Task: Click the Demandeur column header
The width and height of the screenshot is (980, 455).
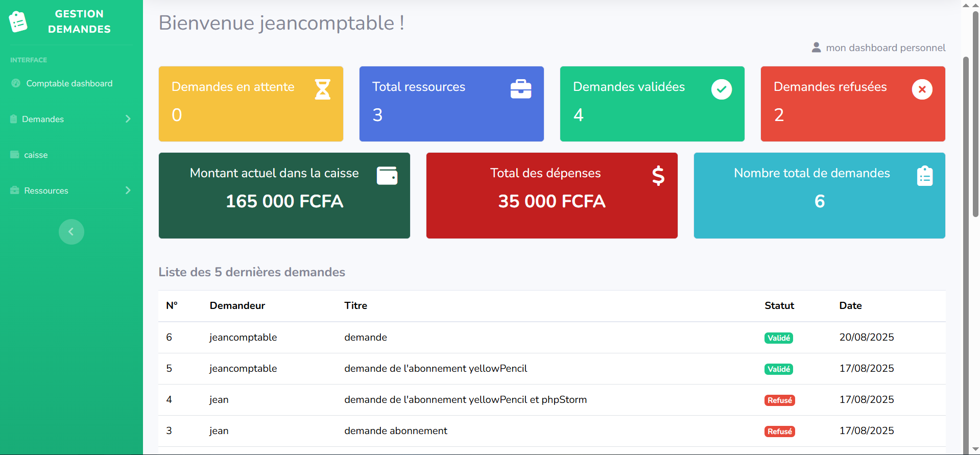Action: point(237,305)
